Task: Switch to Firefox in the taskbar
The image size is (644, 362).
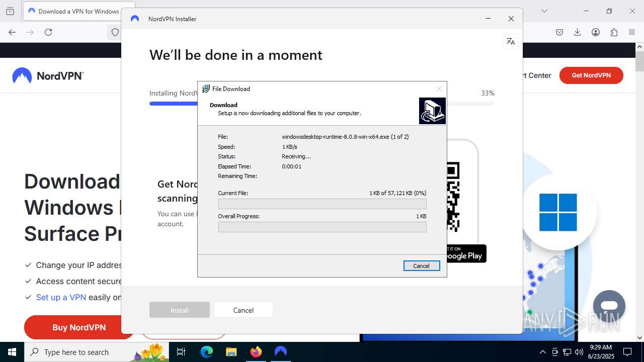Action: coord(256,352)
